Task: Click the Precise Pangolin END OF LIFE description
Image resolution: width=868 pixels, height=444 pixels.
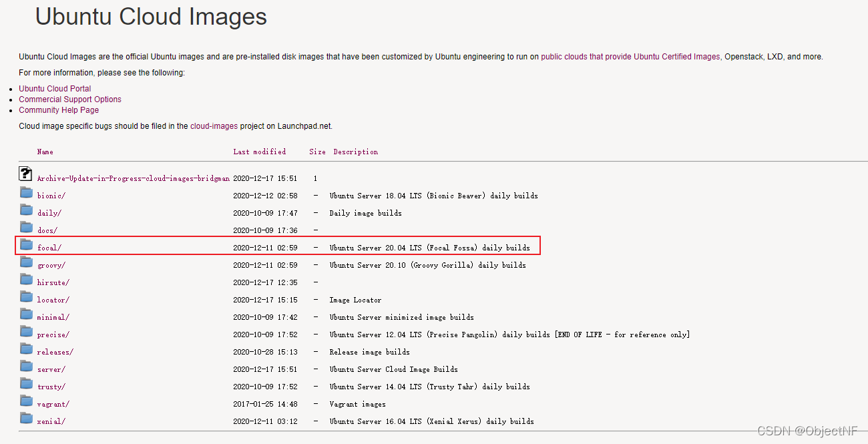Action: pos(509,335)
